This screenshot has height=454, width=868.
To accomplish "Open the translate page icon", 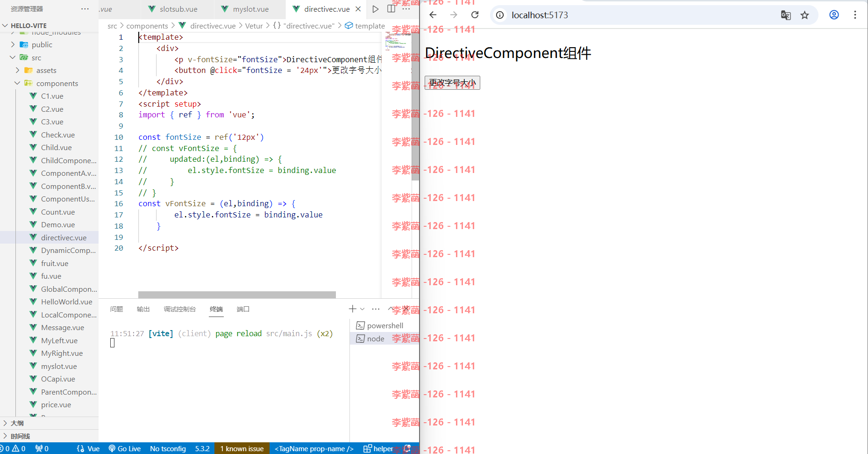I will pyautogui.click(x=786, y=15).
